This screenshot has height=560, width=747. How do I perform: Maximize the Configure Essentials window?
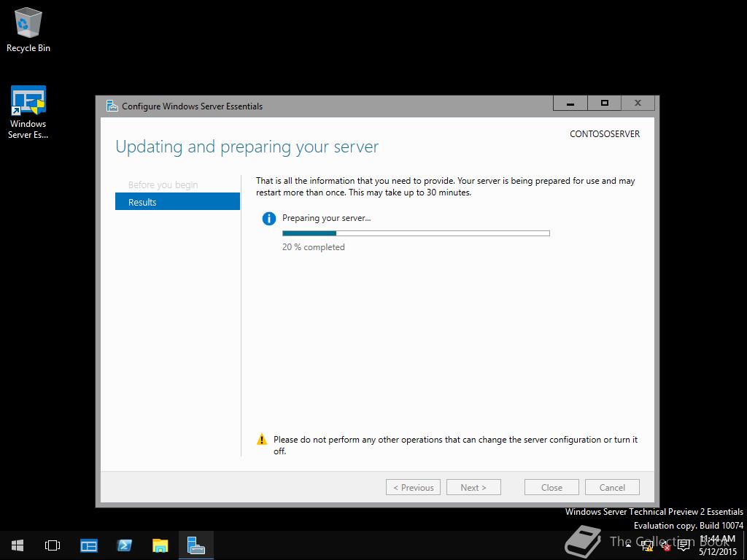click(x=605, y=104)
